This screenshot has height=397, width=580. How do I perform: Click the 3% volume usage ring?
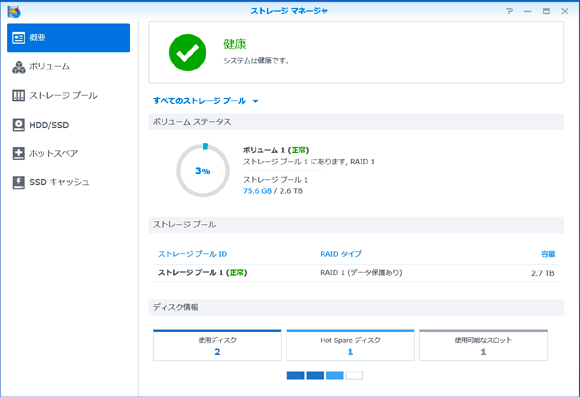tap(203, 171)
